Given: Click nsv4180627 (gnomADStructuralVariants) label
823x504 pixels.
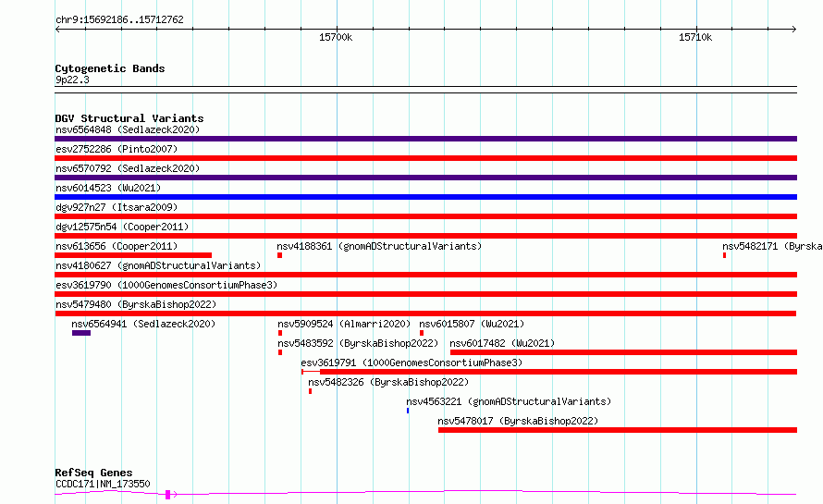Looking at the screenshot, I should 158,265.
